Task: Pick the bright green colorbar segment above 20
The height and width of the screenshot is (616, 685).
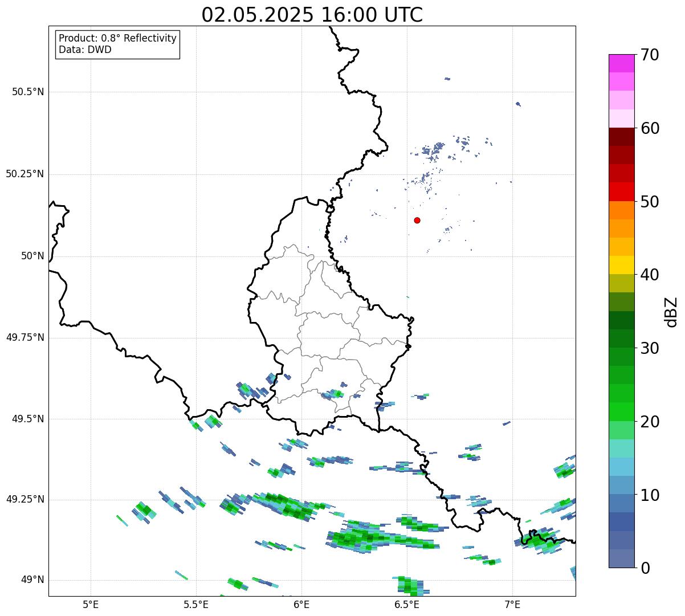Action: click(622, 412)
